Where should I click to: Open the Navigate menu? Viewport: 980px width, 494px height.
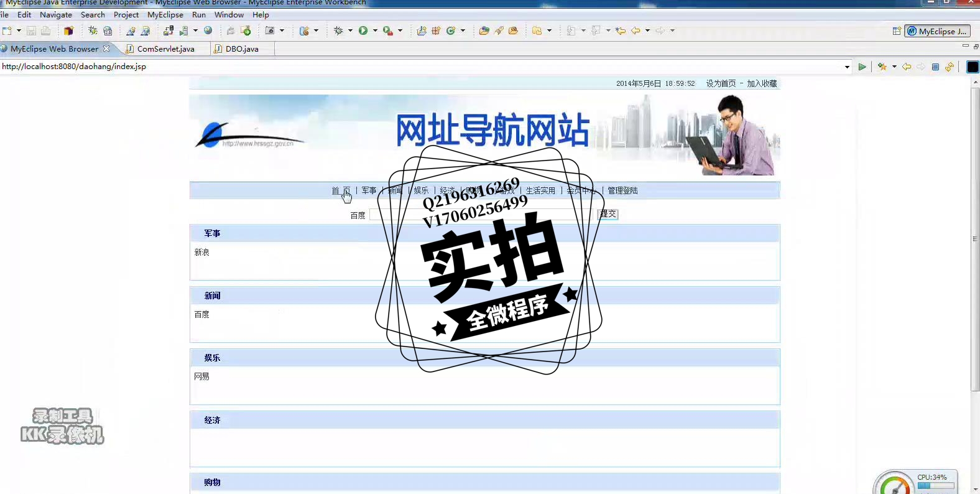(x=56, y=14)
